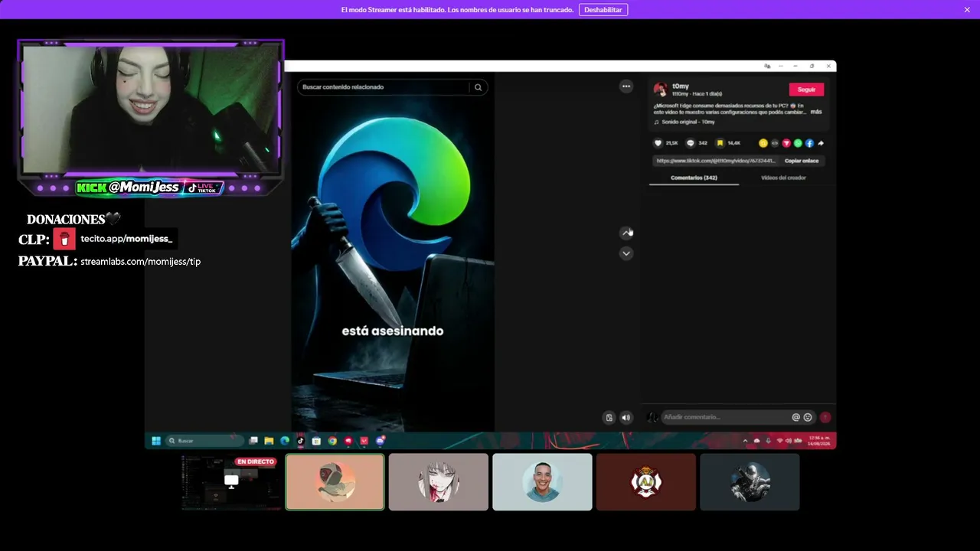Select the participant tile with the firefighter emblem avatar
Screen dimensions: 980x551
pyautogui.click(x=646, y=482)
